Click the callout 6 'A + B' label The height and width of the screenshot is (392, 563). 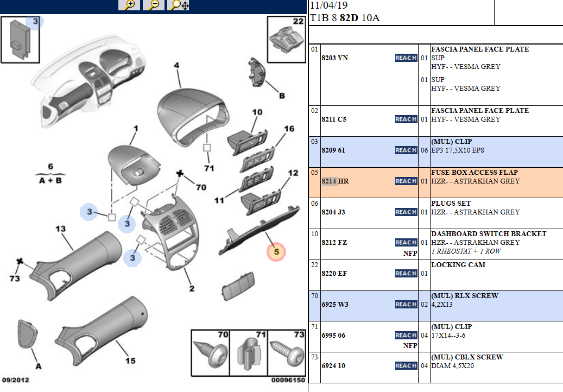point(50,174)
